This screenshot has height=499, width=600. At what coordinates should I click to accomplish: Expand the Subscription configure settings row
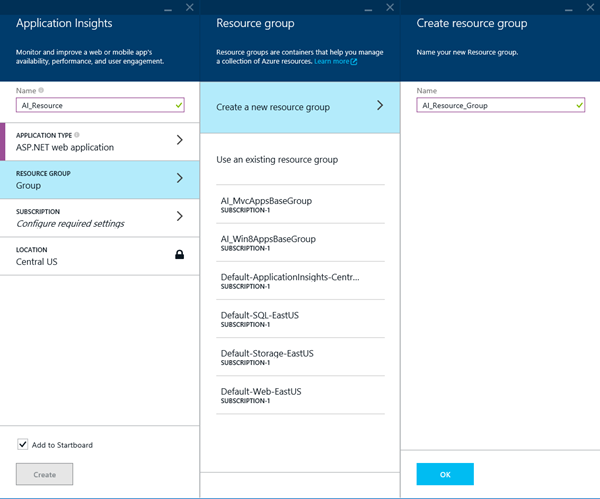point(99,218)
